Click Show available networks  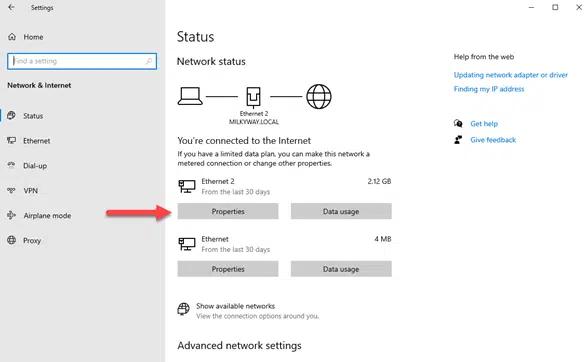235,306
